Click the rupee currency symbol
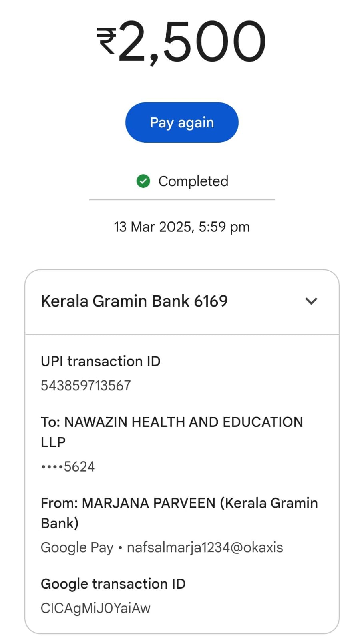This screenshot has height=639, width=364. coord(107,41)
